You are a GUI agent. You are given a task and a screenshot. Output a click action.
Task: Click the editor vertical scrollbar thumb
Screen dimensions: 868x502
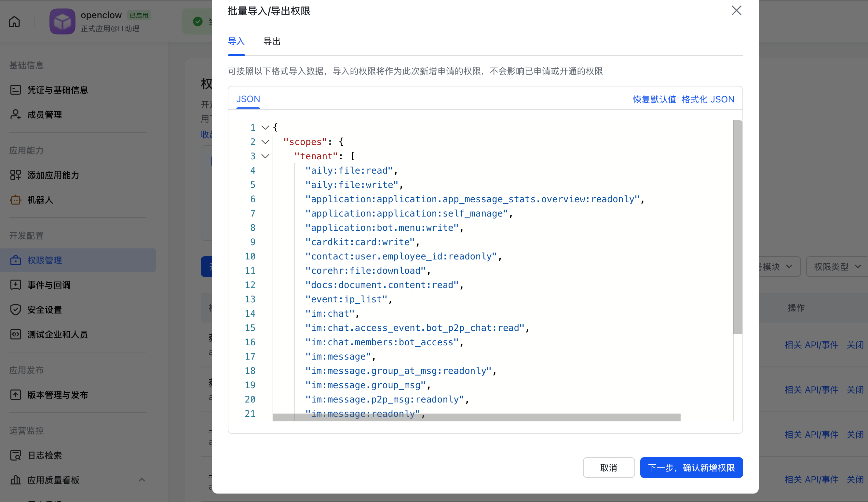pos(738,227)
